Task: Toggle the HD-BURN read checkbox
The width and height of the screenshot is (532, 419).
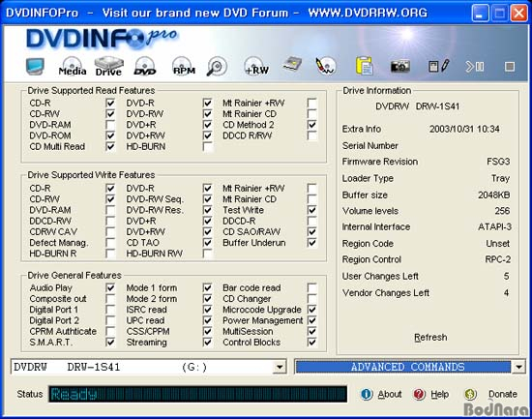Action: tap(207, 146)
